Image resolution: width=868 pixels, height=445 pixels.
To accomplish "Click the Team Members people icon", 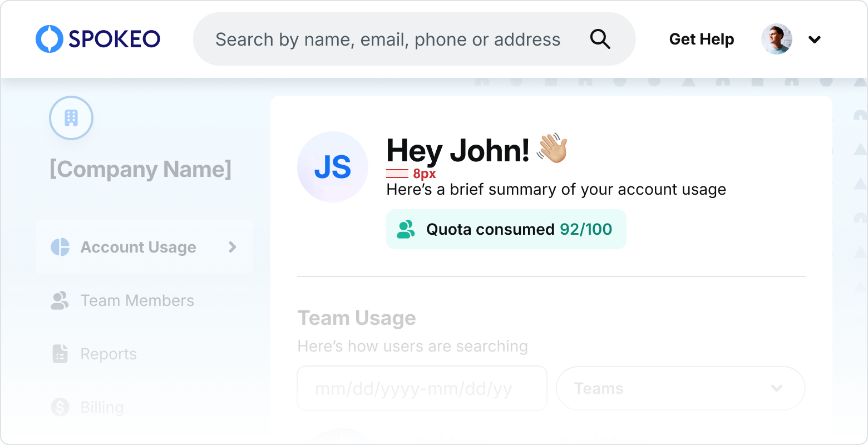I will click(x=60, y=300).
